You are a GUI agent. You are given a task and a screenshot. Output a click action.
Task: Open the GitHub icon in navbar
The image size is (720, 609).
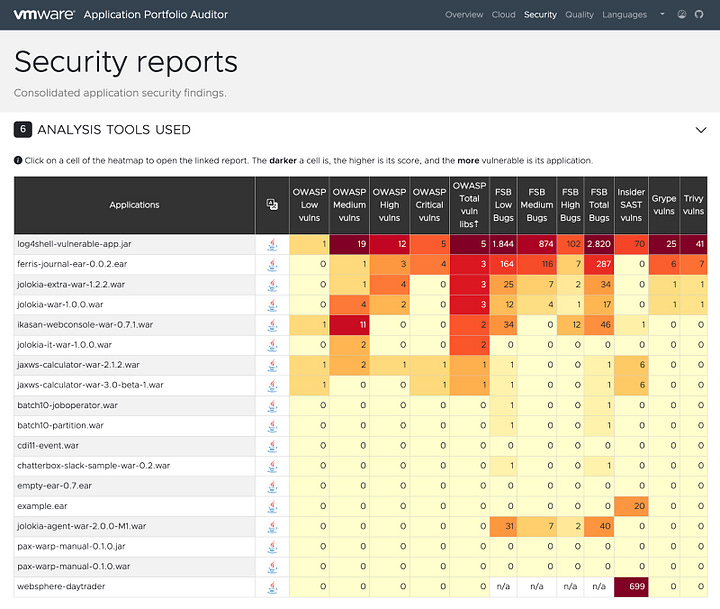pos(699,14)
